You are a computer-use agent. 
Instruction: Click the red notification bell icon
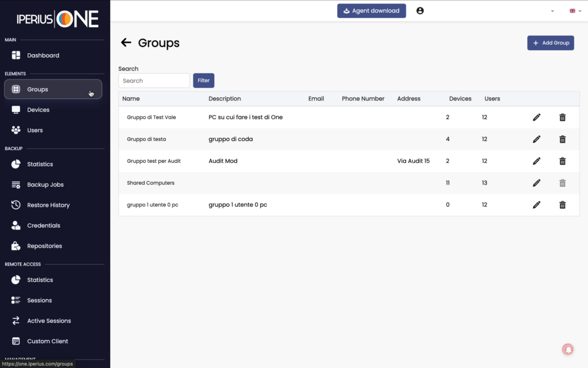[568, 349]
